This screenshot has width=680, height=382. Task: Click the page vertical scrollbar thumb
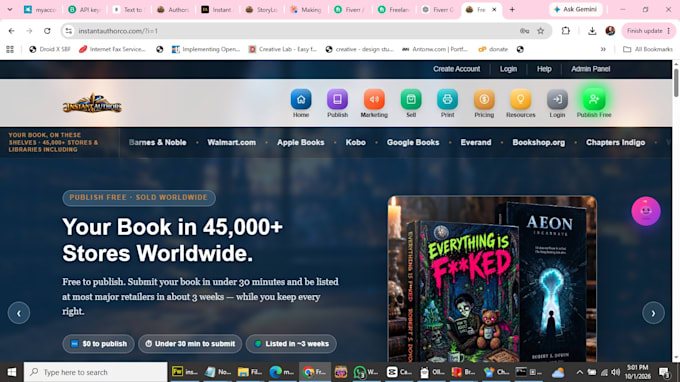click(x=676, y=83)
